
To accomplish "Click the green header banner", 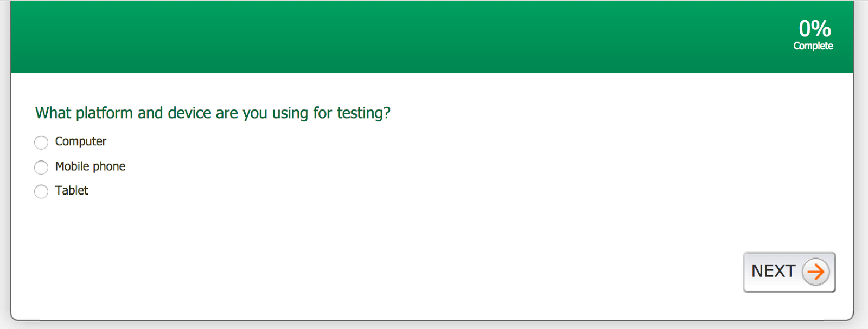I will click(380, 37).
